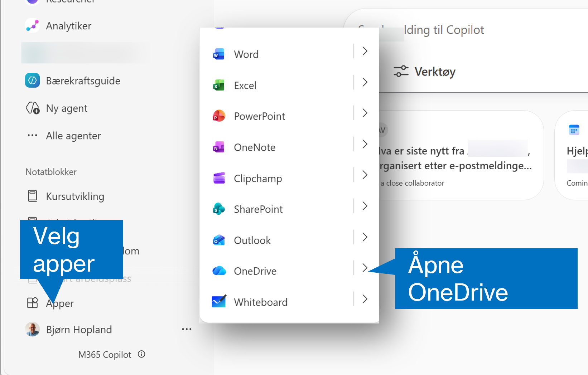Screen dimensions: 588x375
Task: Click the Apper grid icon
Action: click(x=33, y=303)
